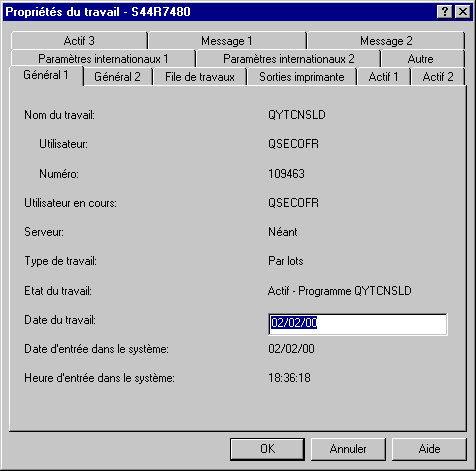Click the Etat du travail status text
The width and height of the screenshot is (476, 471).
coord(339,291)
